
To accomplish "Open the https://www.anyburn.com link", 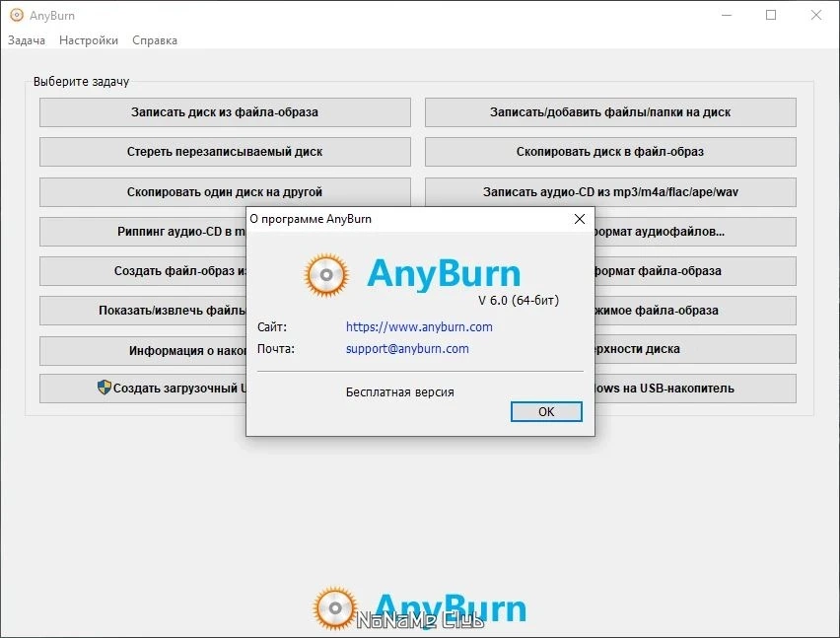I will (419, 326).
